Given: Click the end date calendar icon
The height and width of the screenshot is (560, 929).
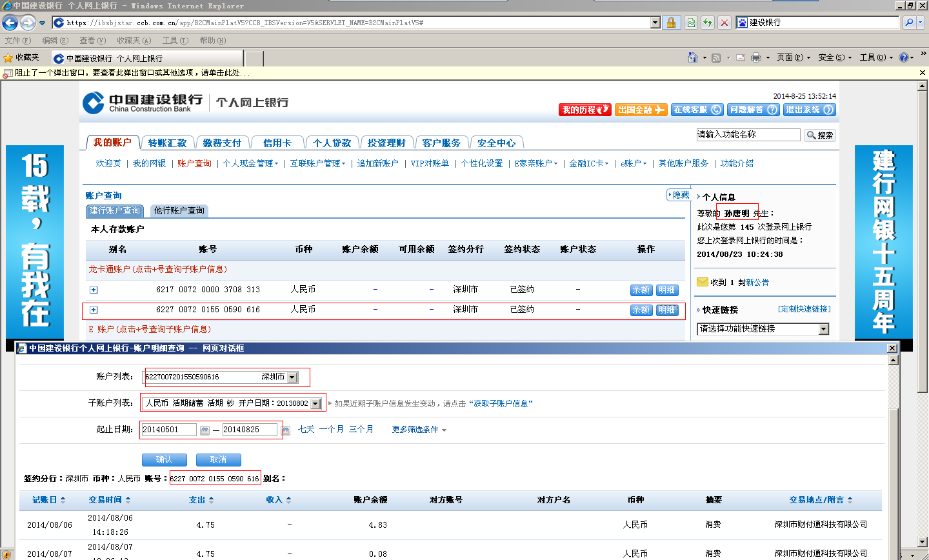Looking at the screenshot, I should (286, 430).
